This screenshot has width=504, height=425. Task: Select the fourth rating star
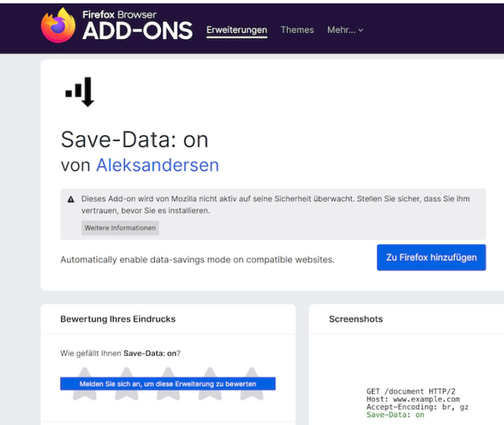click(211, 394)
